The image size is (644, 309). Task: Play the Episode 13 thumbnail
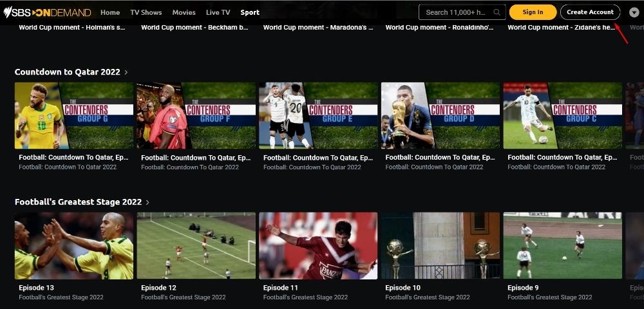[74, 246]
